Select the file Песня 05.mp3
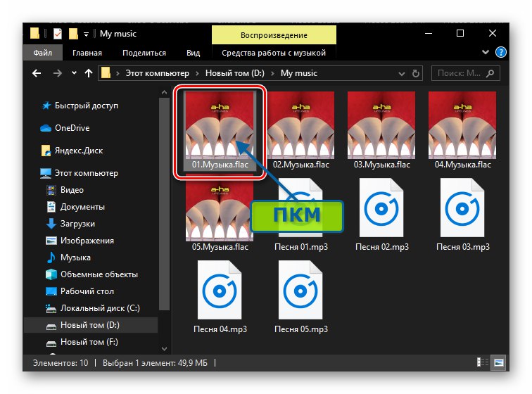 pyautogui.click(x=300, y=297)
